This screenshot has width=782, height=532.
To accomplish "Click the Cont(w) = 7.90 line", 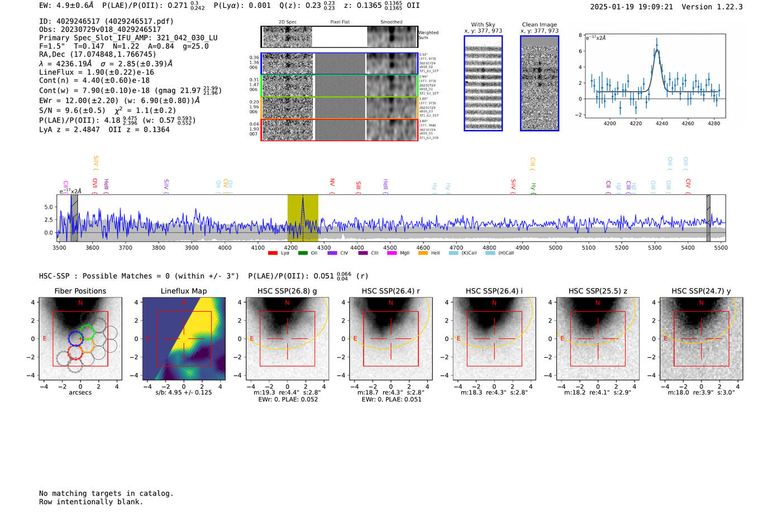I will (130, 90).
